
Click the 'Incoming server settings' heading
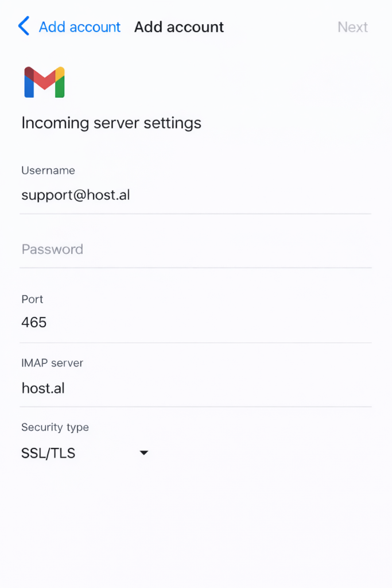point(111,123)
